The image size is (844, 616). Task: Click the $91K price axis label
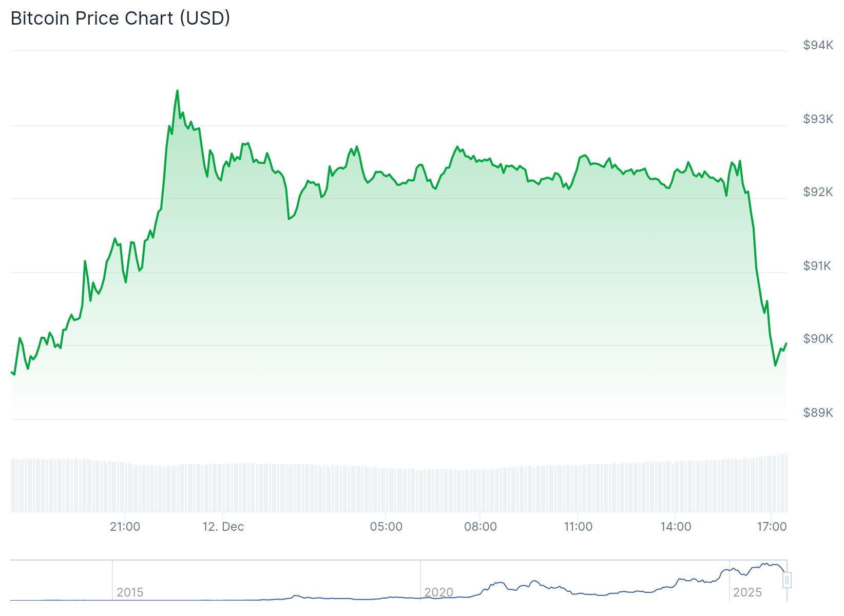[x=817, y=266]
